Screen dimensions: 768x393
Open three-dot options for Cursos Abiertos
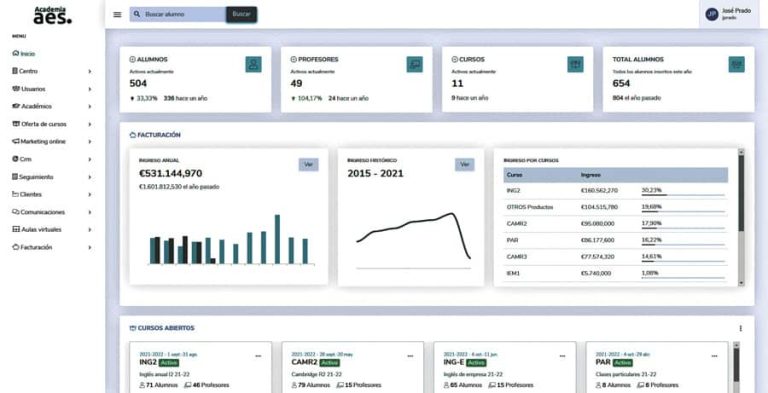point(740,328)
